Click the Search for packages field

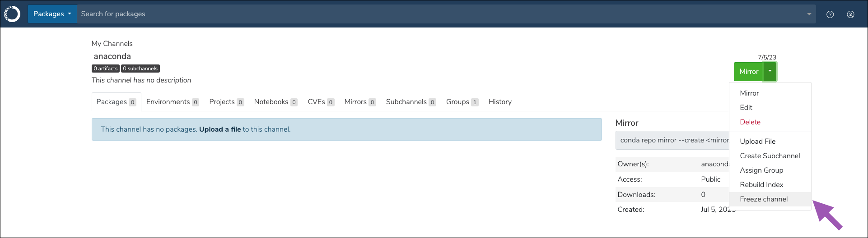440,14
